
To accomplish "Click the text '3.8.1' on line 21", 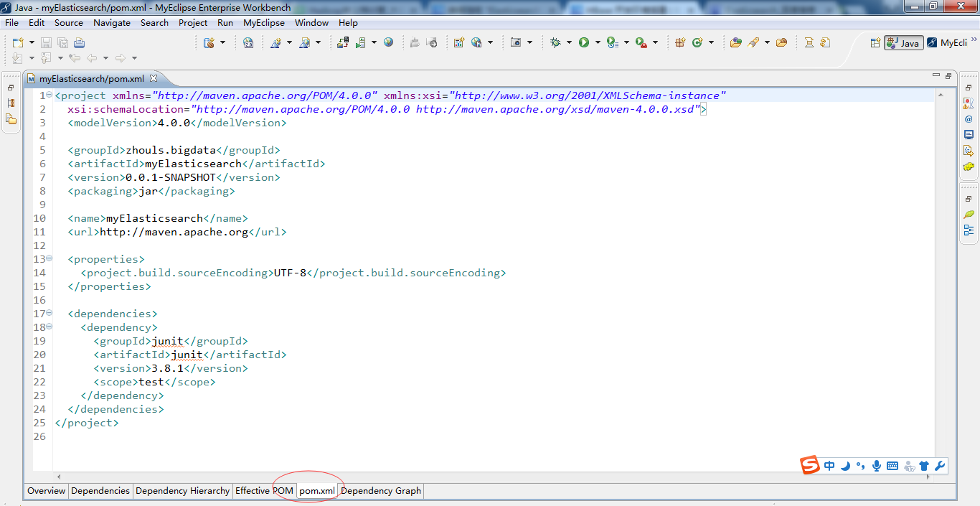I will point(167,368).
